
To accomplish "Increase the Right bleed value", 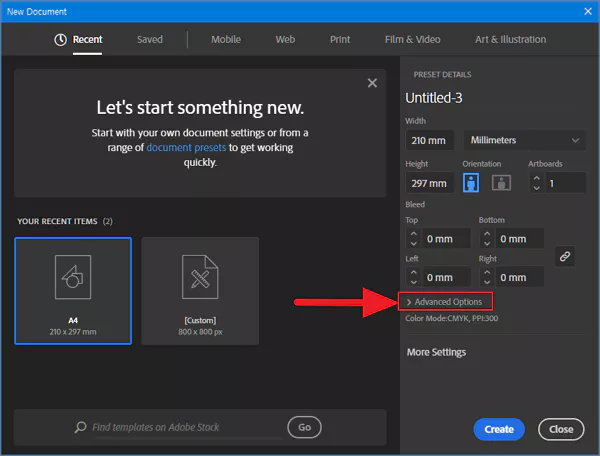I will (x=487, y=272).
